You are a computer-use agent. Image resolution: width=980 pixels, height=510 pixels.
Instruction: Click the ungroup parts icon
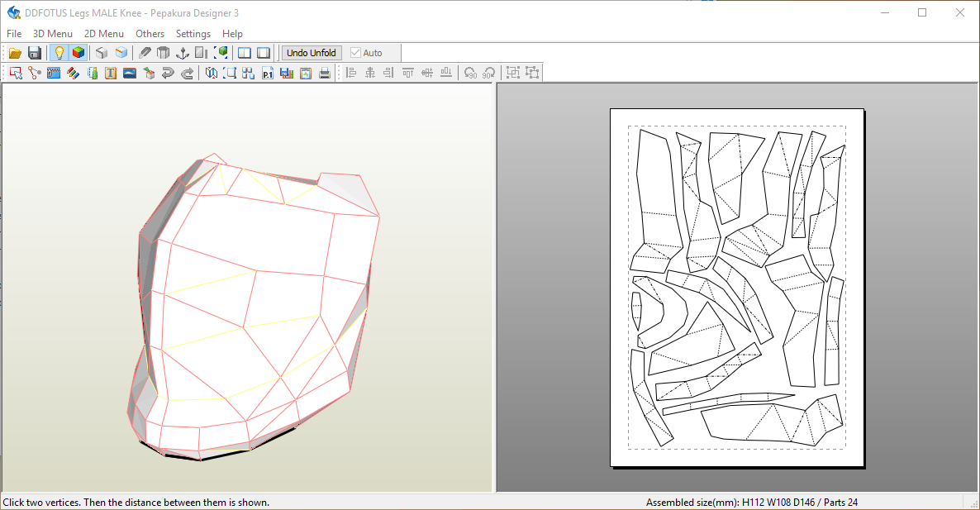(x=532, y=73)
